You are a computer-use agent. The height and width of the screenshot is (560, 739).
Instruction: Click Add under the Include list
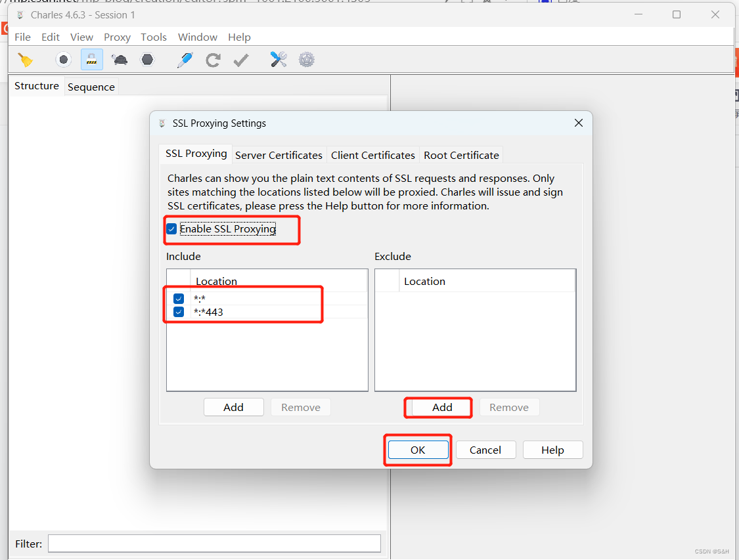234,408
